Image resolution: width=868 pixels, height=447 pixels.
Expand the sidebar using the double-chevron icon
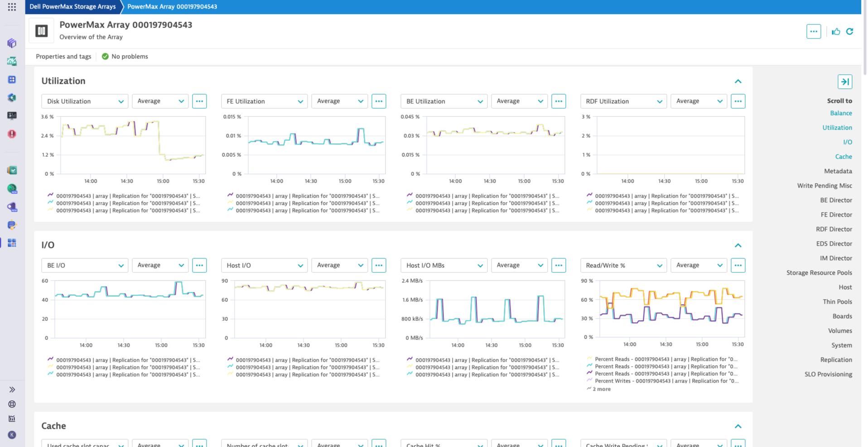click(x=11, y=389)
